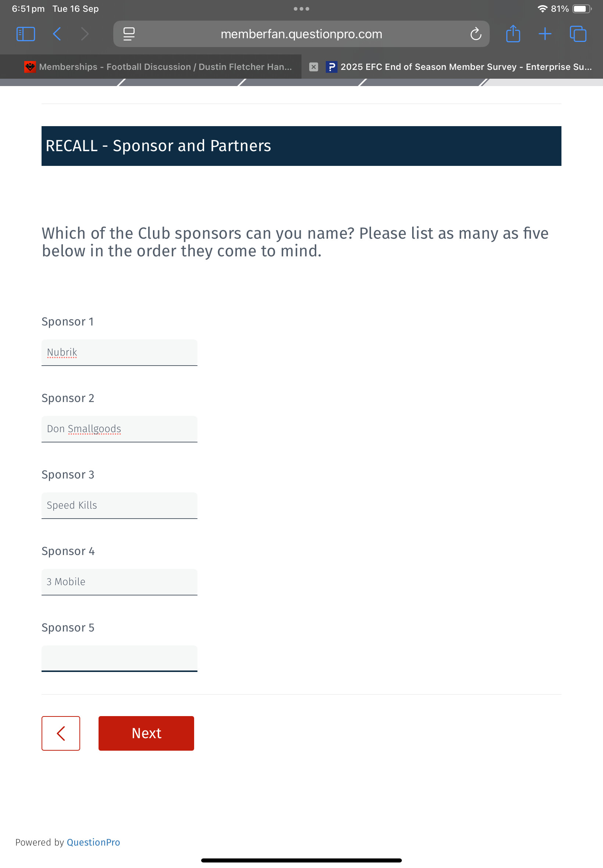This screenshot has height=868, width=603.
Task: Open the Safari sidebar panel
Action: pos(26,34)
